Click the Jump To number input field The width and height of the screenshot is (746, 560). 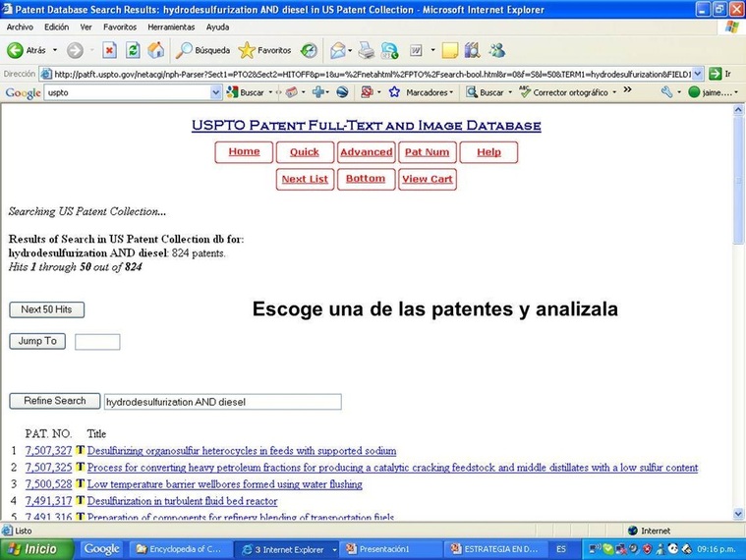(97, 342)
